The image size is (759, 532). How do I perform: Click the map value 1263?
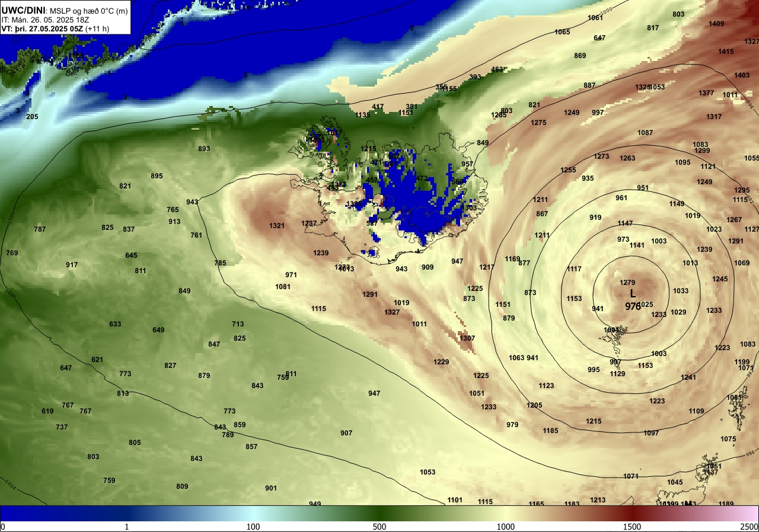click(x=627, y=158)
